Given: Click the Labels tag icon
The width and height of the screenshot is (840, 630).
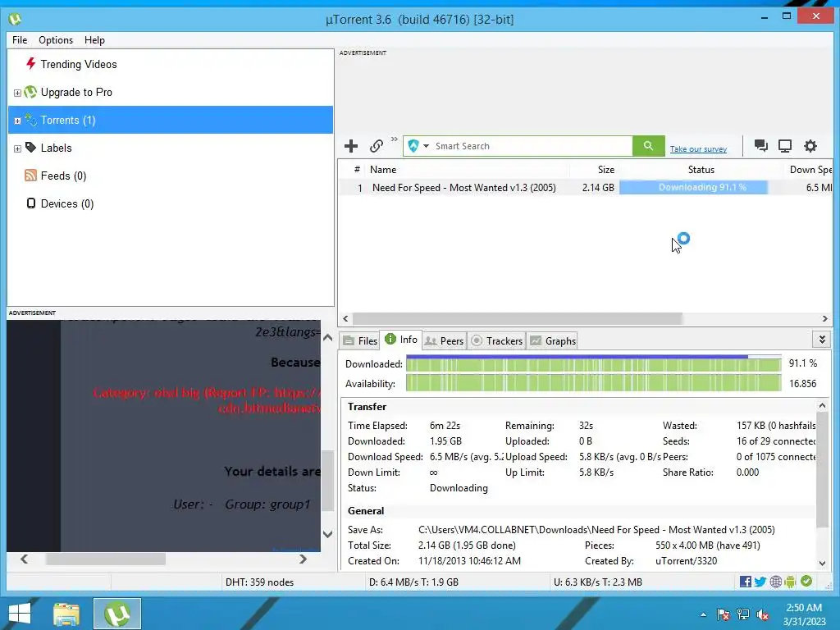Looking at the screenshot, I should [30, 148].
